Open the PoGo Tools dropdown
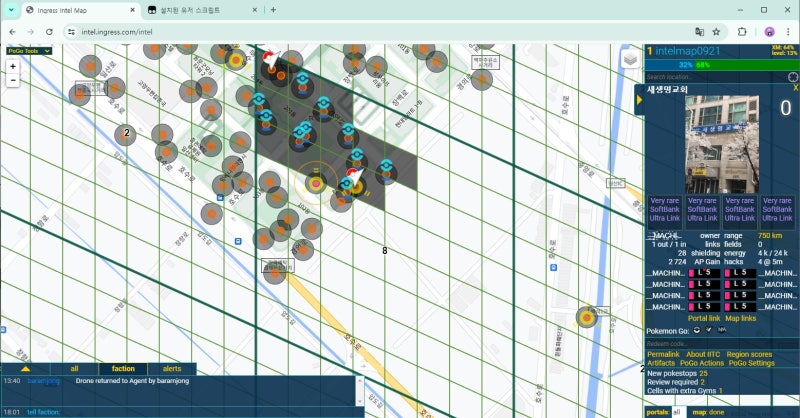 pos(29,51)
